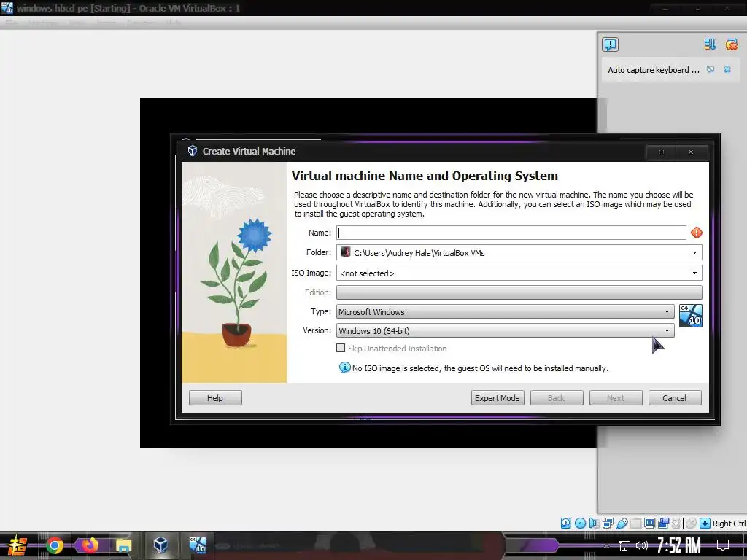Click the Help button

point(215,397)
